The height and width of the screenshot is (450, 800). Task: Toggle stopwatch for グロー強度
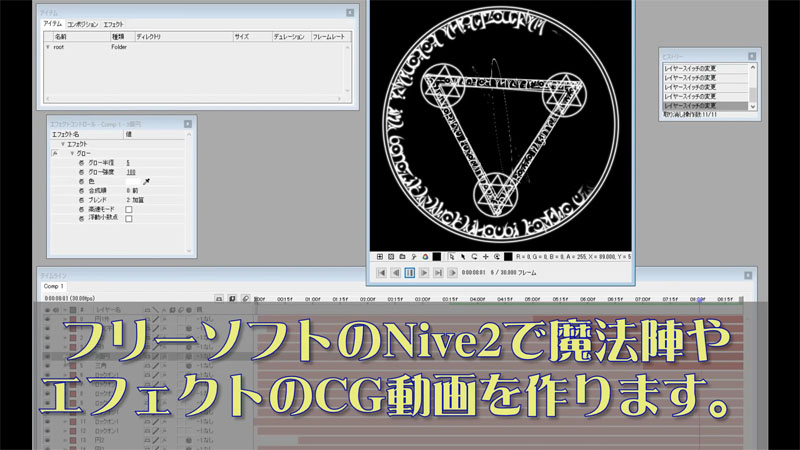[81, 172]
